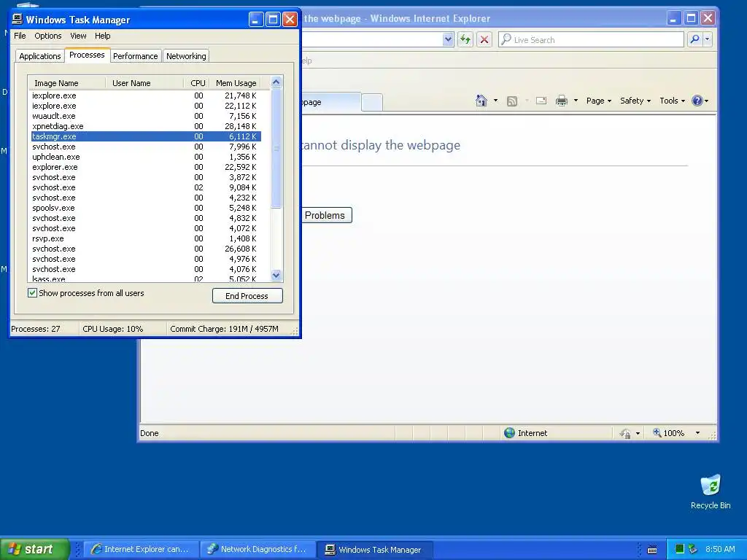Toggle Show processes from all users
Viewport: 747px width, 560px height.
pyautogui.click(x=32, y=293)
